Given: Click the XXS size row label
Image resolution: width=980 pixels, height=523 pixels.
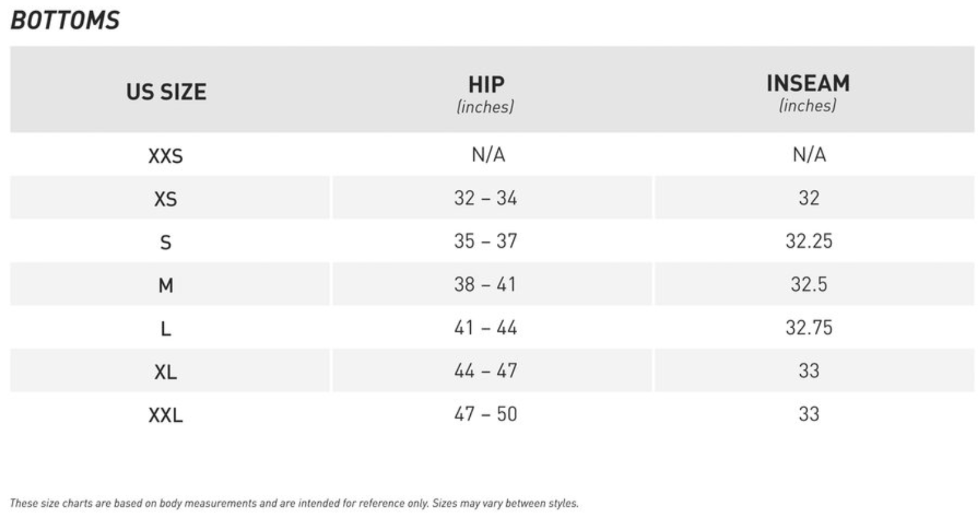Looking at the screenshot, I should [166, 156].
